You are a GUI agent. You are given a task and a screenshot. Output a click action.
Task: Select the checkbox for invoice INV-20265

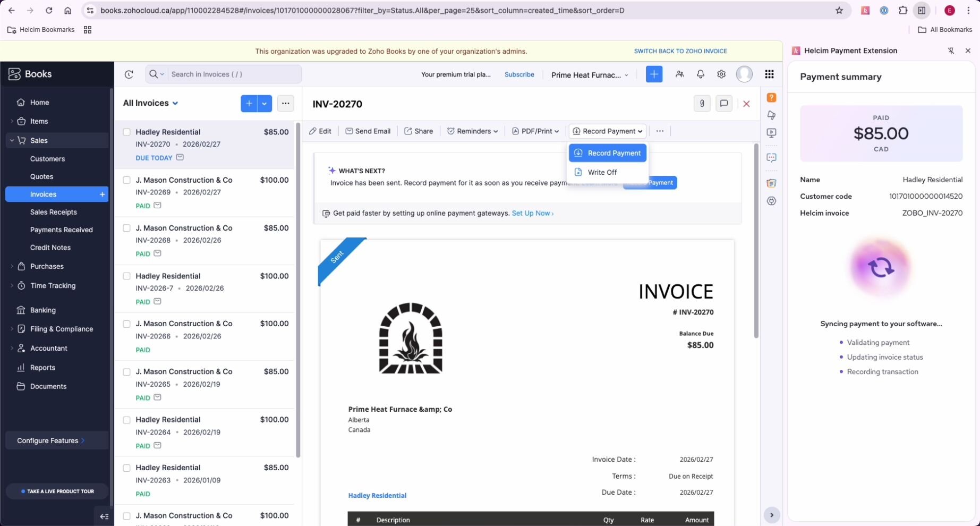coord(126,372)
